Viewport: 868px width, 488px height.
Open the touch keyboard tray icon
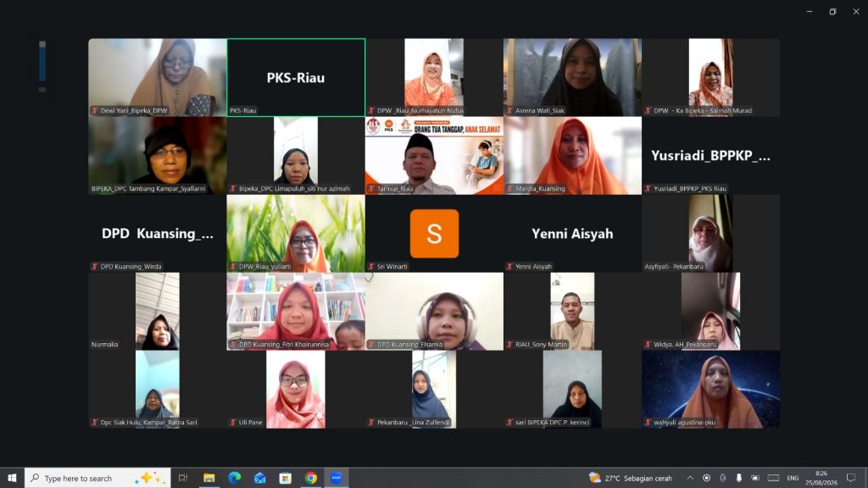[x=773, y=478]
